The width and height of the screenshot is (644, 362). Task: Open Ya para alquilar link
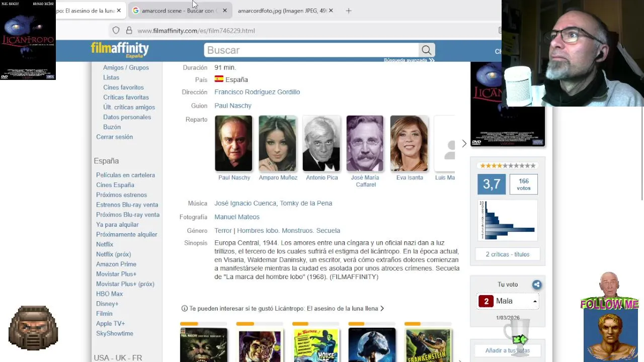tap(117, 224)
